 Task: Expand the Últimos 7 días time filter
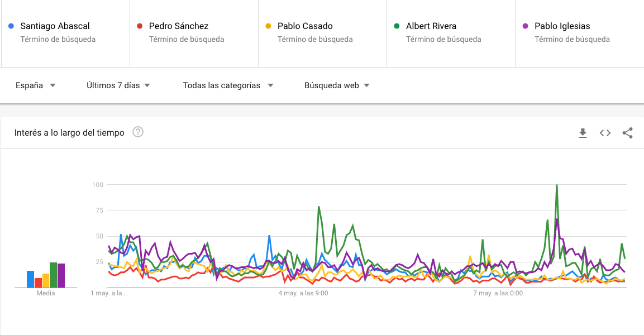tap(118, 85)
